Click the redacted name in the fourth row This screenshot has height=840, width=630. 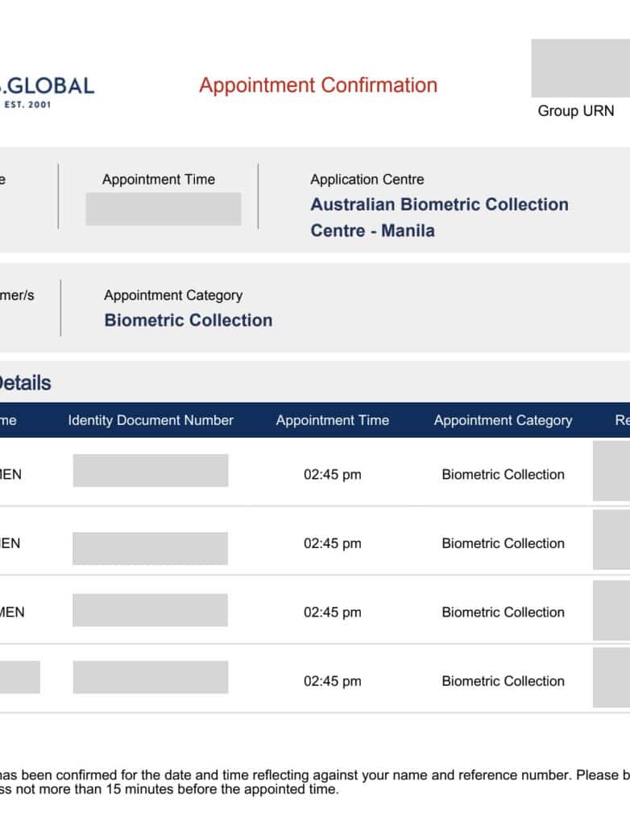click(x=19, y=677)
